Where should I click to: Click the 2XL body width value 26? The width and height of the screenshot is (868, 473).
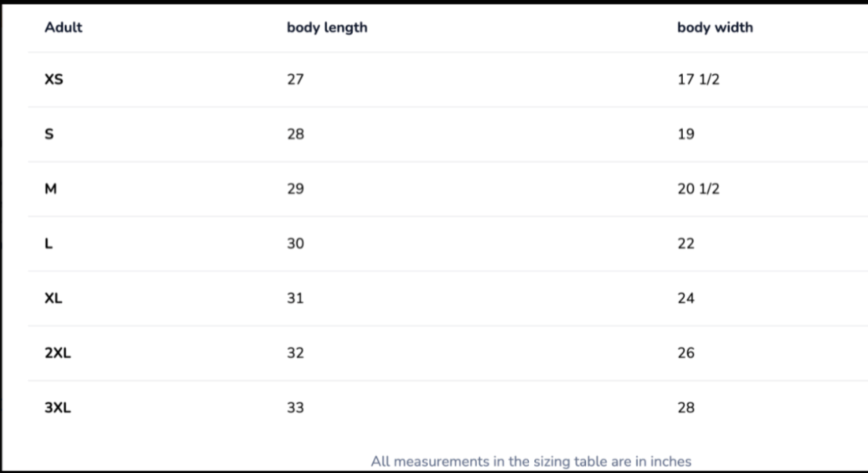pyautogui.click(x=686, y=353)
